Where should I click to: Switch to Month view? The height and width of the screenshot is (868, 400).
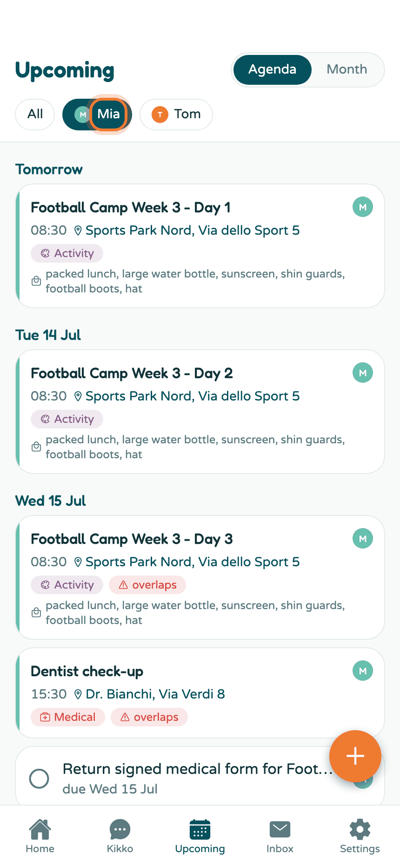(x=347, y=69)
